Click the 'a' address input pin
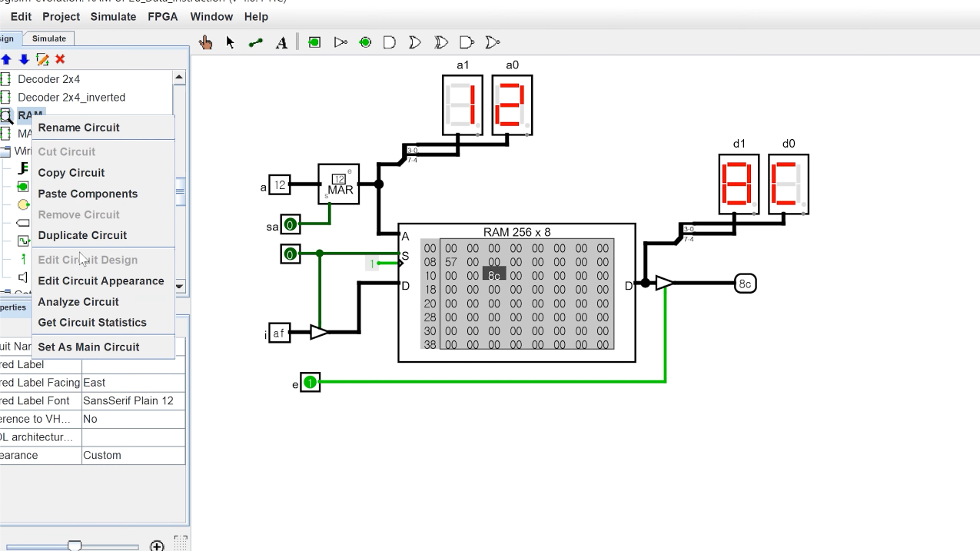This screenshot has width=980, height=551. coord(280,184)
